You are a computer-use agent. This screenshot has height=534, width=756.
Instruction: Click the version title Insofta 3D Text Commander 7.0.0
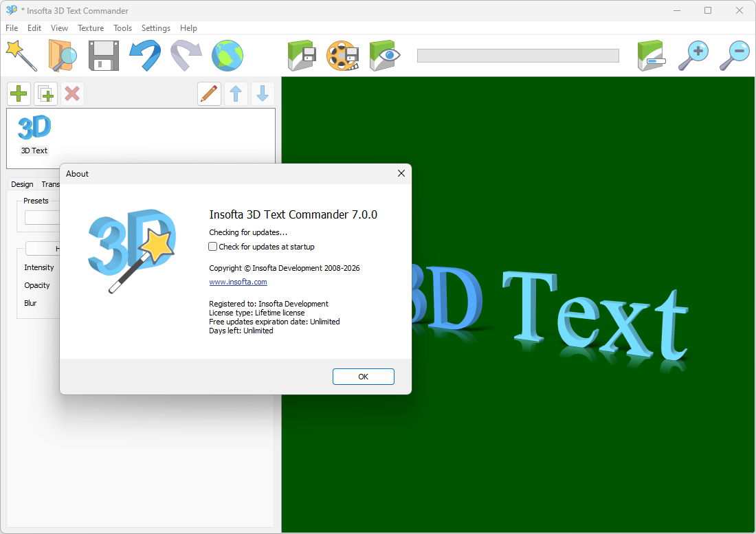[293, 214]
